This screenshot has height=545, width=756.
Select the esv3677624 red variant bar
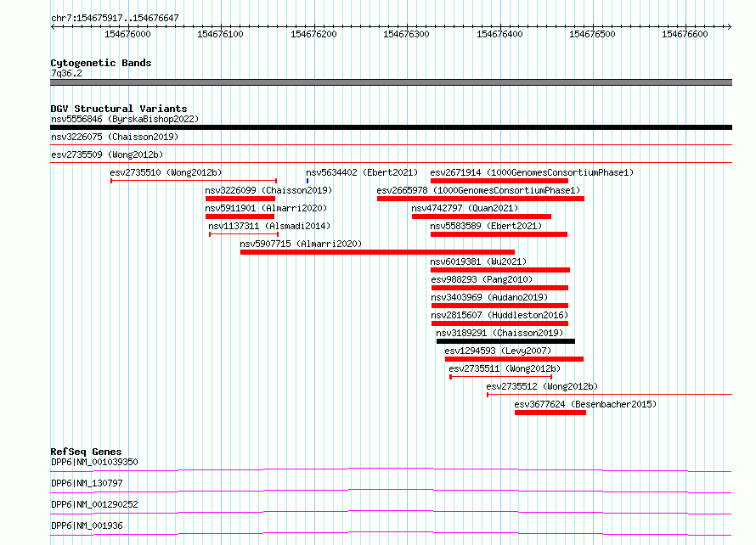[550, 413]
